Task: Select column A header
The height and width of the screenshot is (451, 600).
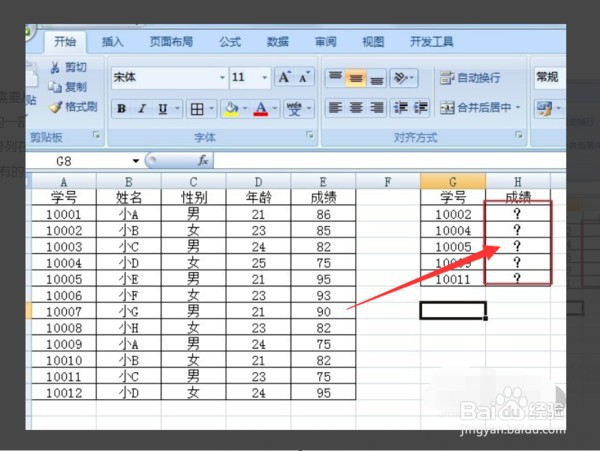Action: click(64, 181)
